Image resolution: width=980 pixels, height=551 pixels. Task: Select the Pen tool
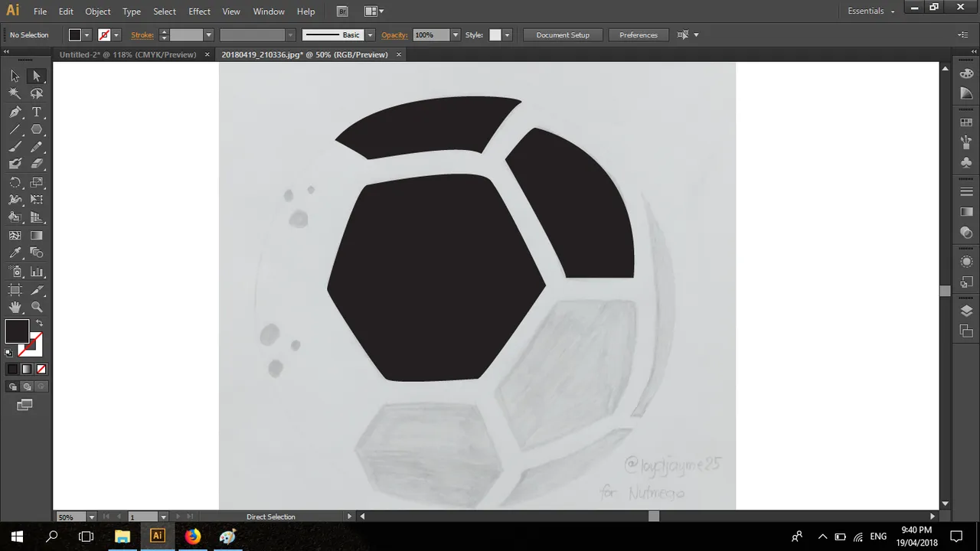pyautogui.click(x=15, y=112)
